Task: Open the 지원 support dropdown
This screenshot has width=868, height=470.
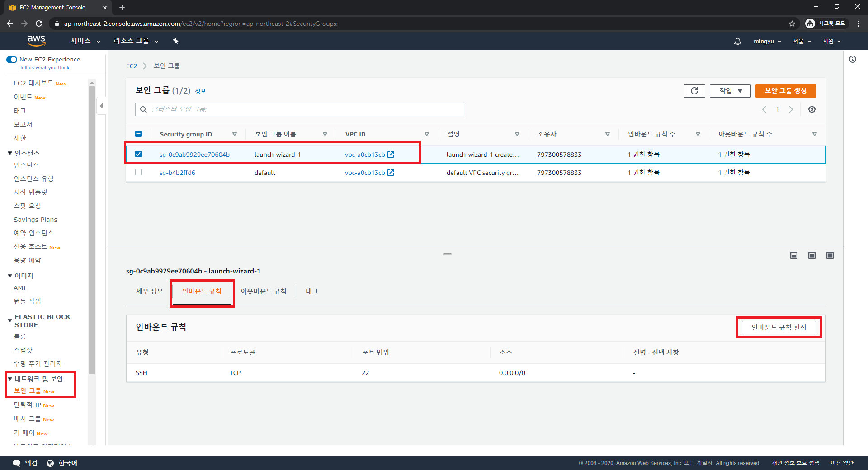Action: [x=832, y=41]
